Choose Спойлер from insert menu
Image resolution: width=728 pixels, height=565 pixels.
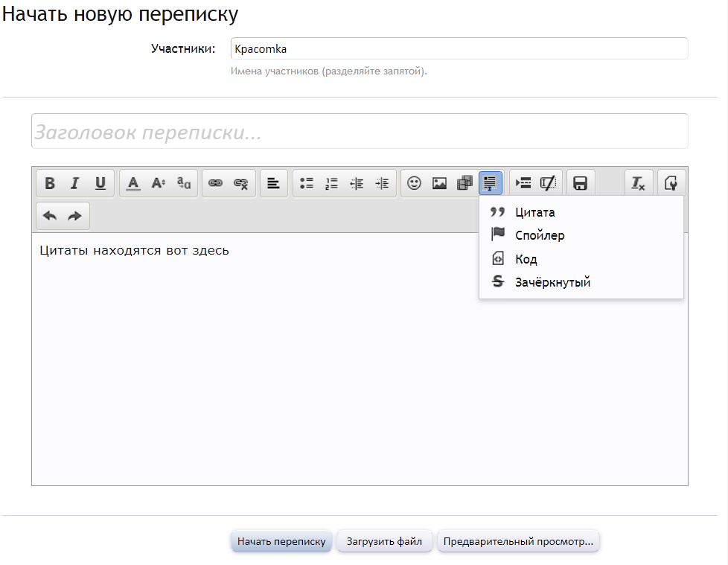581,235
